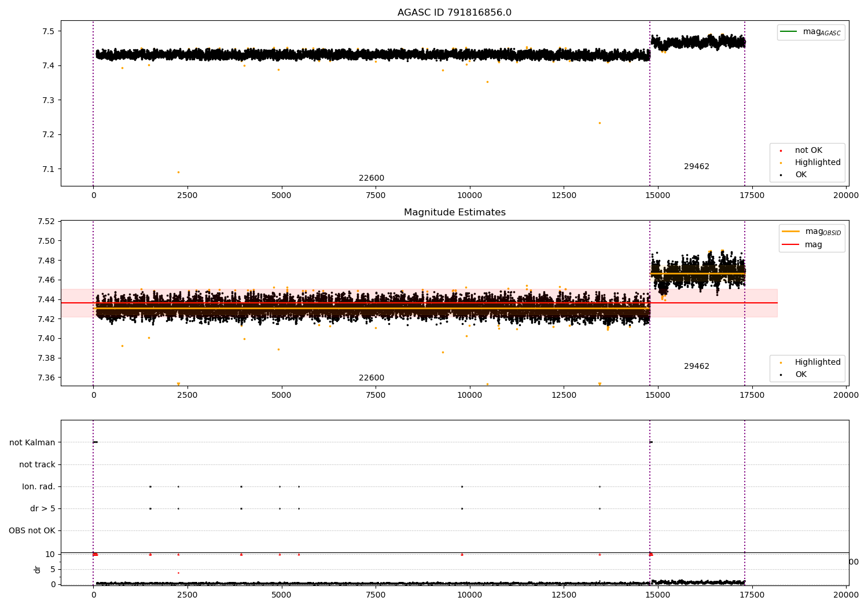Viewport: 868px width, 608px height.
Task: Click the not Kalman axis label
Action: click(x=32, y=443)
